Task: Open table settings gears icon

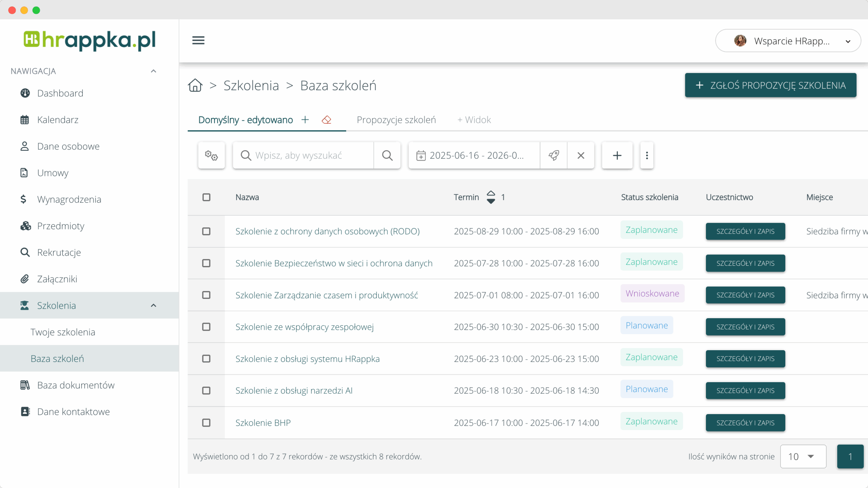Action: pos(212,155)
